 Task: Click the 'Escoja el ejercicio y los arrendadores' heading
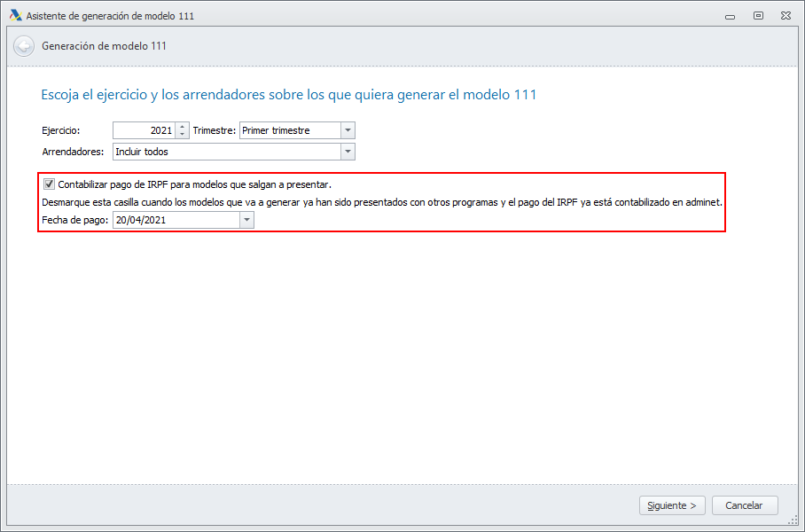pyautogui.click(x=289, y=94)
